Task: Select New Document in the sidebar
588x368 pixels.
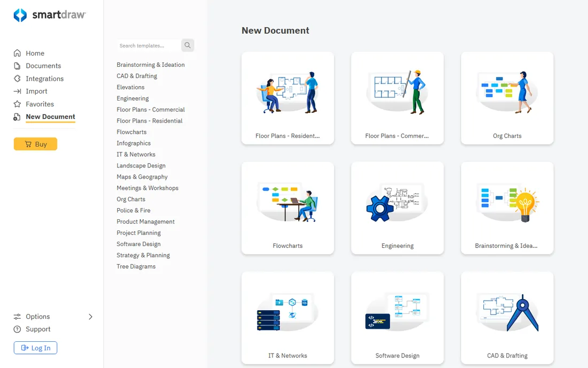Action: (50, 117)
